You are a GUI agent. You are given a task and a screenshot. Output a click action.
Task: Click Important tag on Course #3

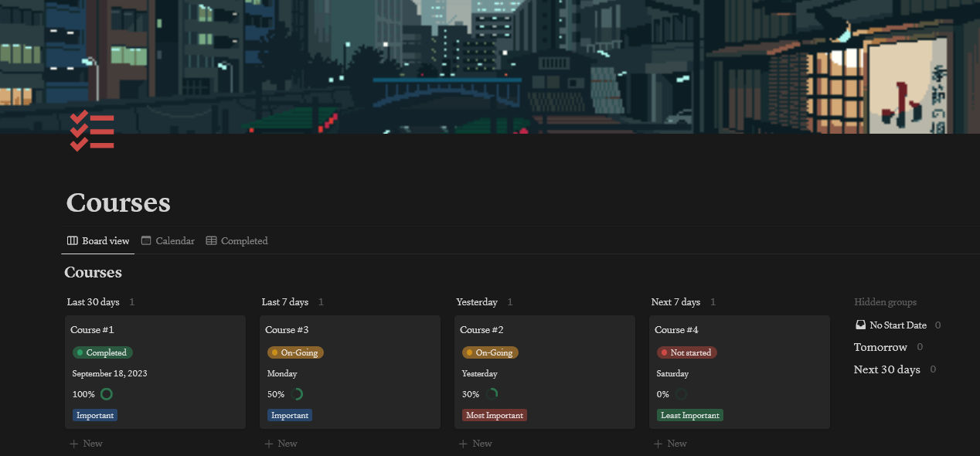(290, 415)
